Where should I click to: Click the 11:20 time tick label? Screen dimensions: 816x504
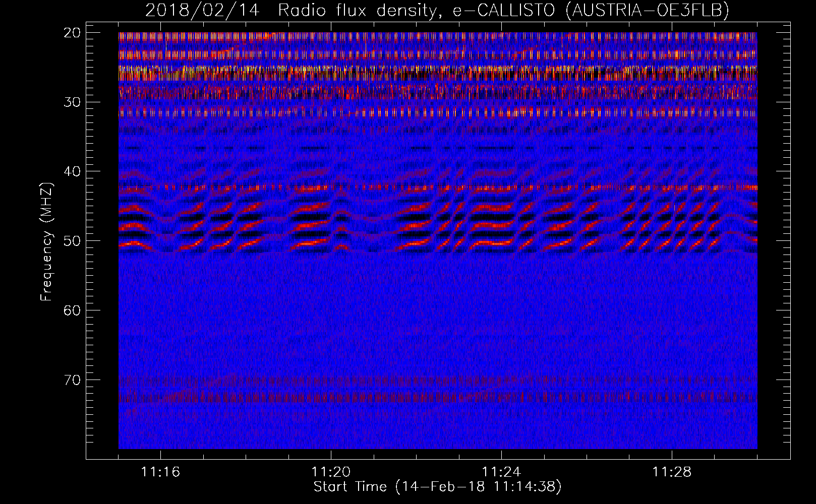click(331, 472)
